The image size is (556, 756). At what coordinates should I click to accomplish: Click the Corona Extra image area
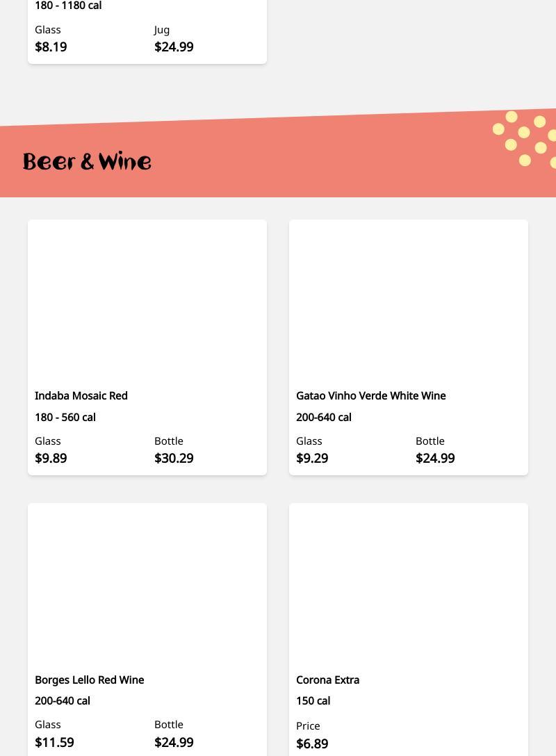pyautogui.click(x=409, y=584)
